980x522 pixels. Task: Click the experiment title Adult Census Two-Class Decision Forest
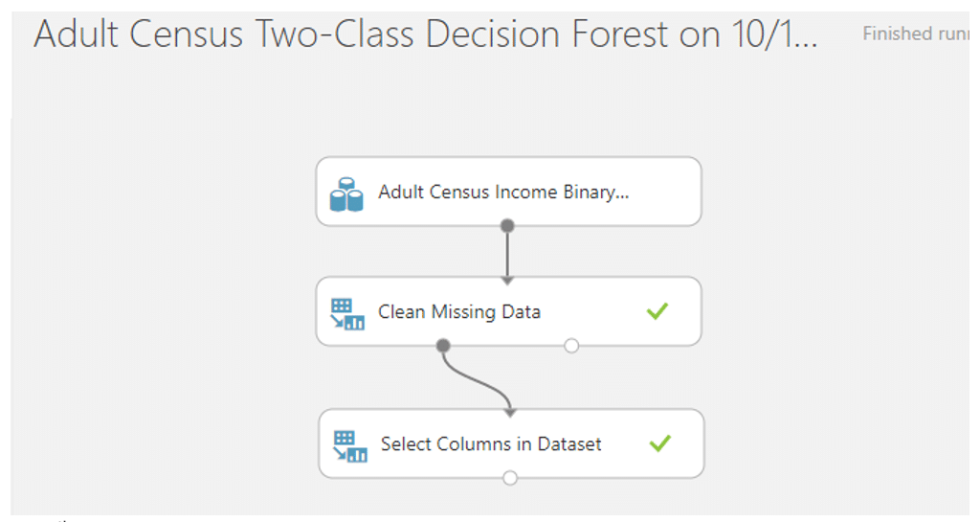tap(426, 34)
